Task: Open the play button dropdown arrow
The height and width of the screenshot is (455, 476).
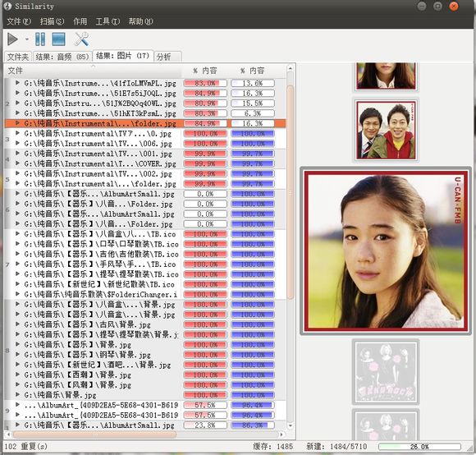Action: click(x=27, y=39)
